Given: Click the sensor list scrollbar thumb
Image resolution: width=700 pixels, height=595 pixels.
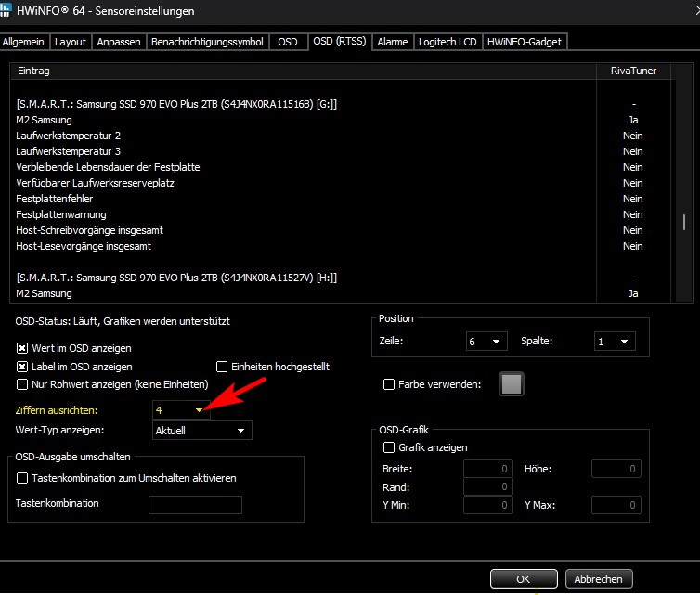Looking at the screenshot, I should click(x=684, y=222).
